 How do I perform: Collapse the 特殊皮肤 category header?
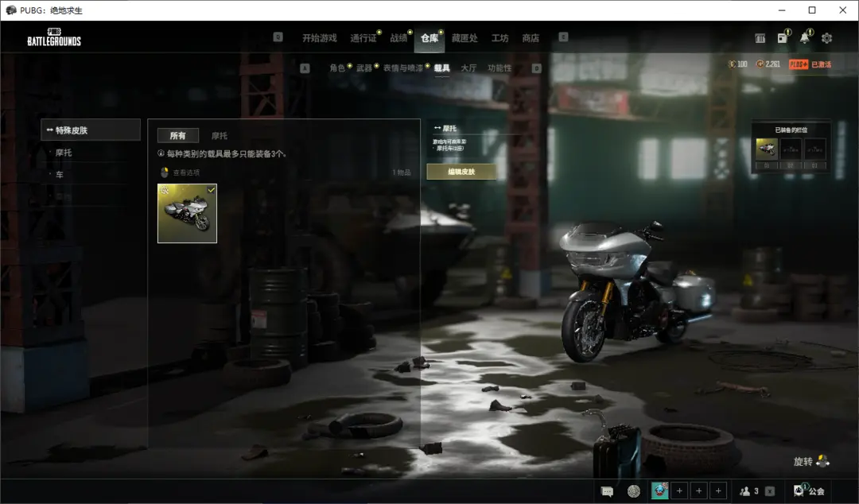[x=91, y=130]
